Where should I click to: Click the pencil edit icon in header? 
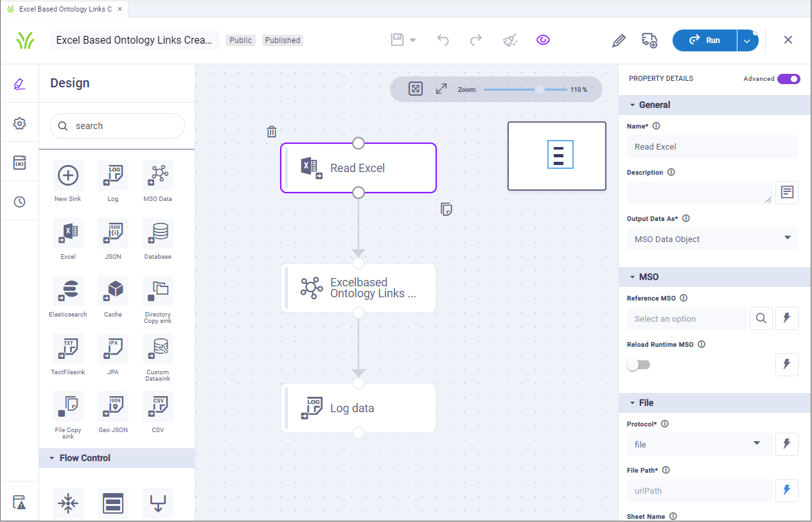[619, 40]
